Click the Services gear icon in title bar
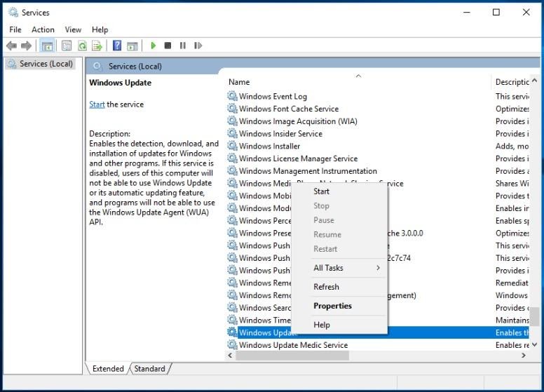The width and height of the screenshot is (544, 392). pos(13,12)
